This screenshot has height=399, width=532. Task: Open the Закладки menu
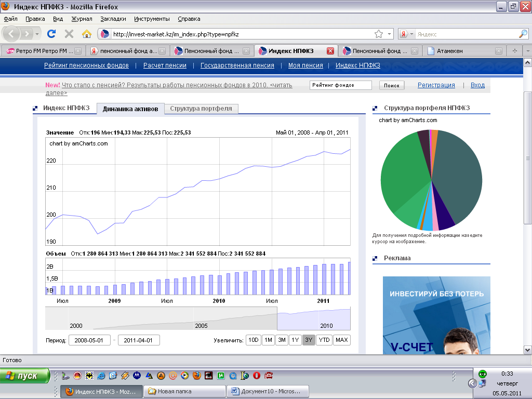click(x=113, y=19)
